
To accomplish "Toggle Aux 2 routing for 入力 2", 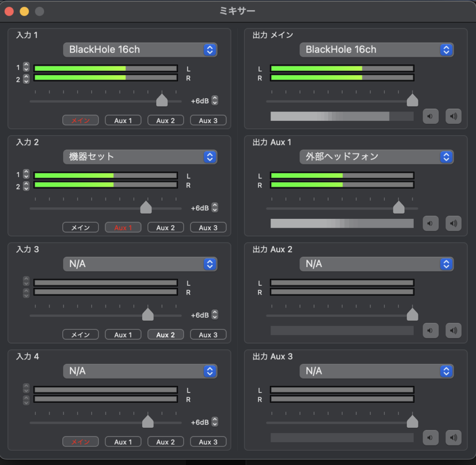I will (165, 228).
